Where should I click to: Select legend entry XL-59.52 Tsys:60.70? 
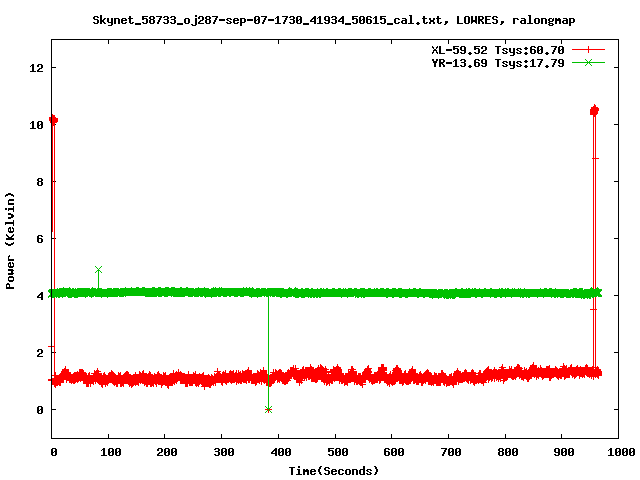click(x=498, y=50)
